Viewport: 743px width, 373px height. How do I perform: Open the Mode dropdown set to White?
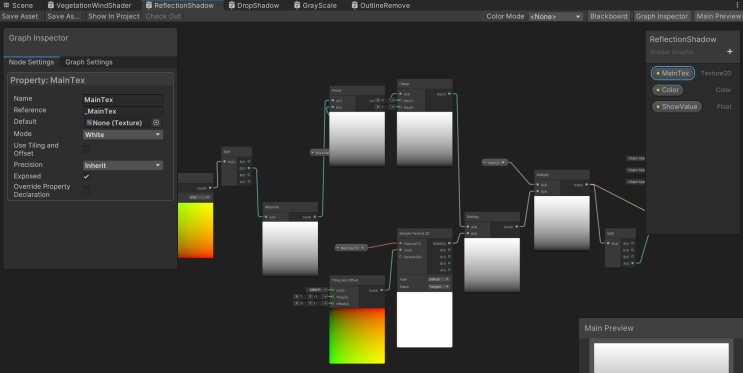123,135
